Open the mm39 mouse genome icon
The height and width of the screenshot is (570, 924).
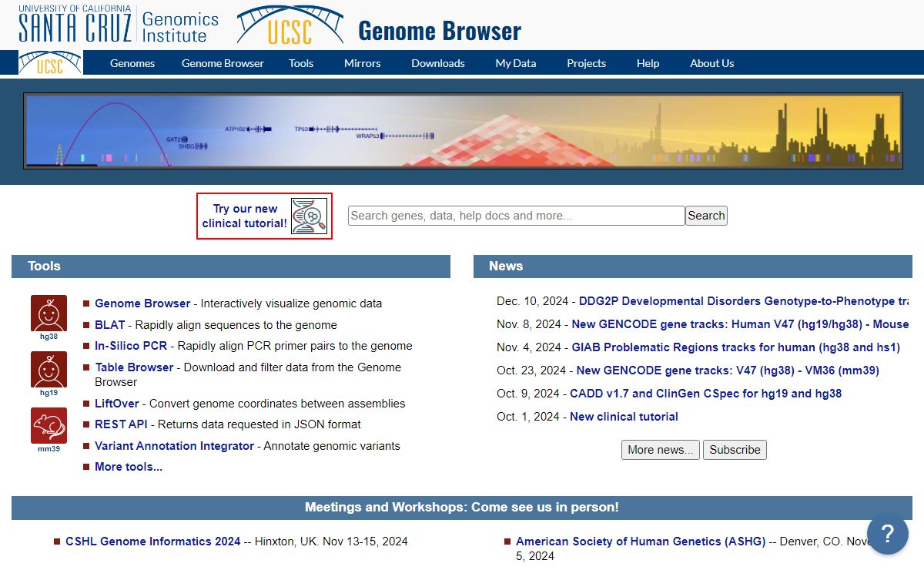[49, 426]
